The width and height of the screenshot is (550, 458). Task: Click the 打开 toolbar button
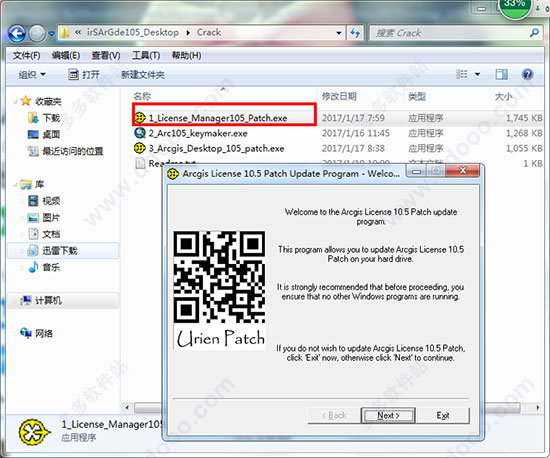(84, 74)
